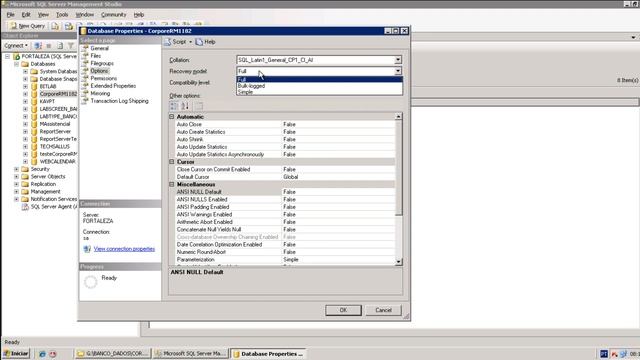Open the Extended Properties page
Viewport: 640px width, 360px height.
[x=113, y=86]
